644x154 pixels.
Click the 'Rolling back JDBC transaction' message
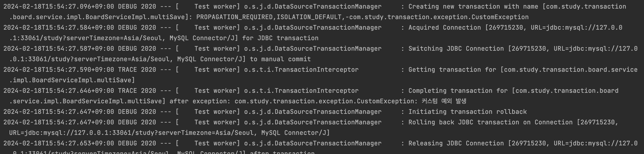coord(464,122)
